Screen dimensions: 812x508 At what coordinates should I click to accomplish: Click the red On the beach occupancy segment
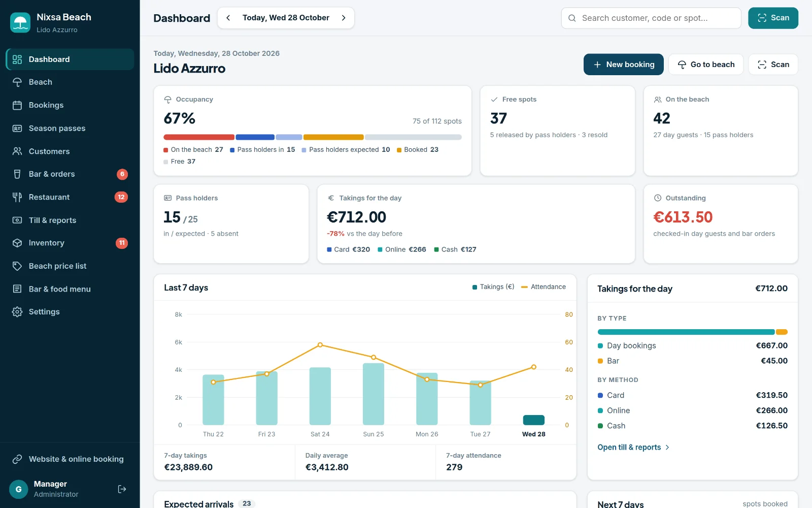point(199,137)
